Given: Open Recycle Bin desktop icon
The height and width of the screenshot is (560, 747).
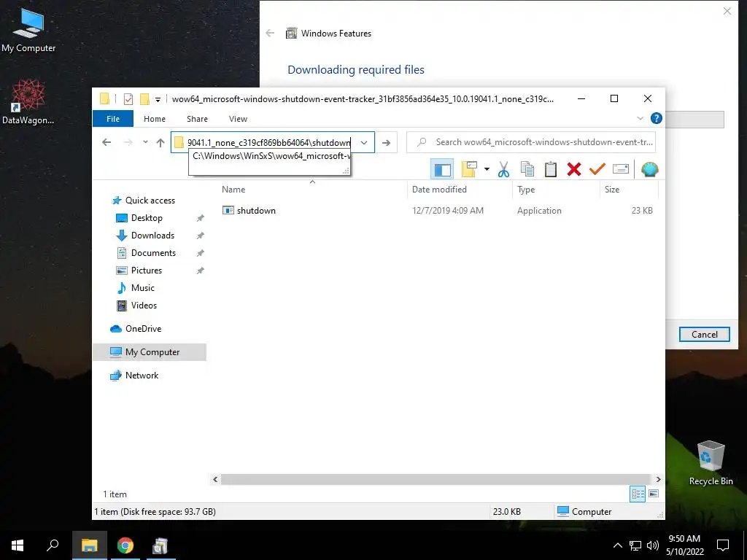Looking at the screenshot, I should pyautogui.click(x=711, y=462).
